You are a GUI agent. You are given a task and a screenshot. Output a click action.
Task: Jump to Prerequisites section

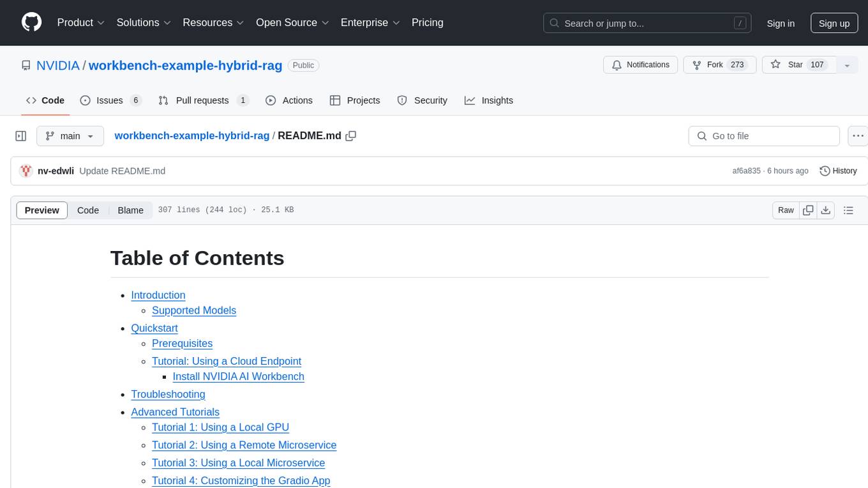point(182,344)
